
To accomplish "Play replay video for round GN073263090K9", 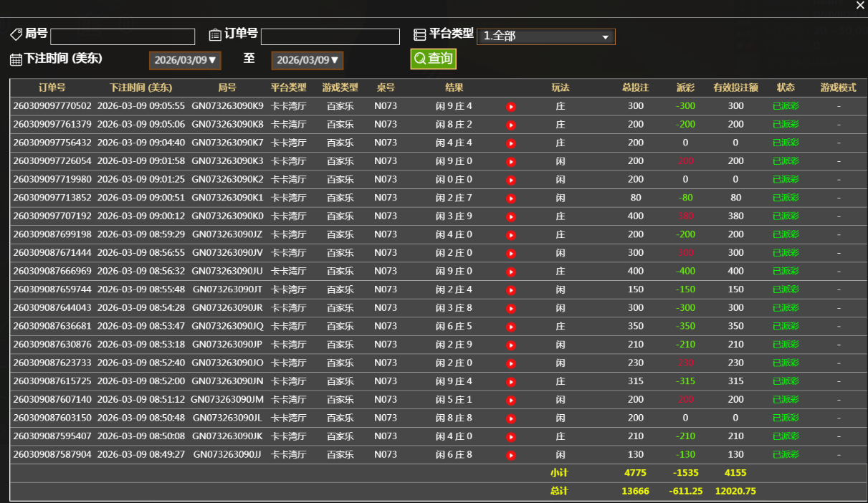I will pos(511,107).
